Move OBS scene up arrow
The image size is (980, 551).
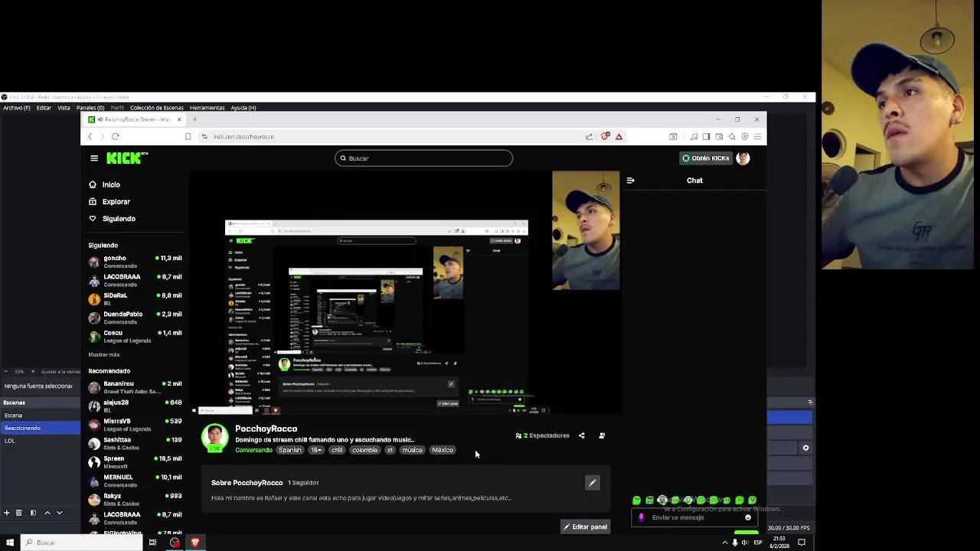pos(47,513)
